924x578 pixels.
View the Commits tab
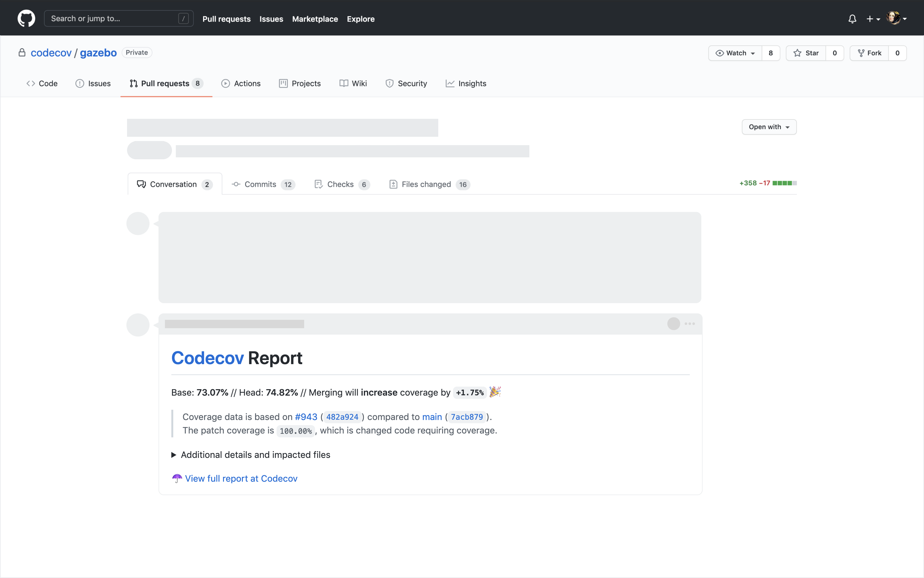(x=263, y=184)
